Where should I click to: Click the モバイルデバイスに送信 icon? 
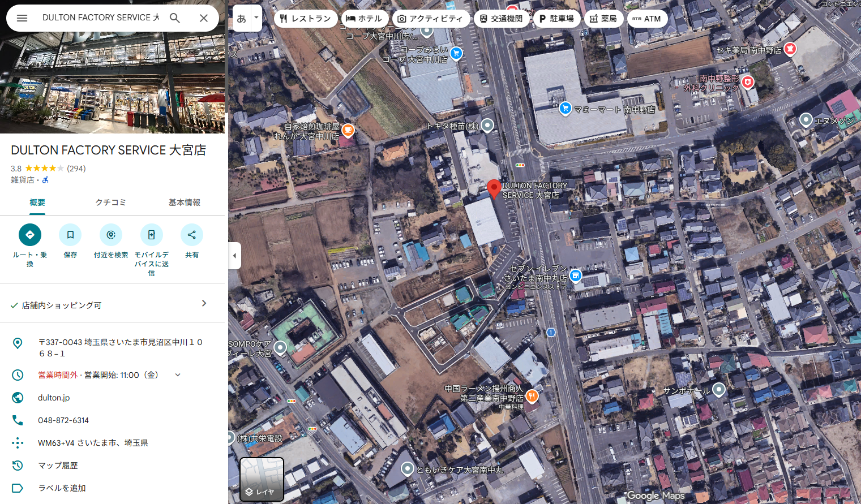click(x=151, y=235)
